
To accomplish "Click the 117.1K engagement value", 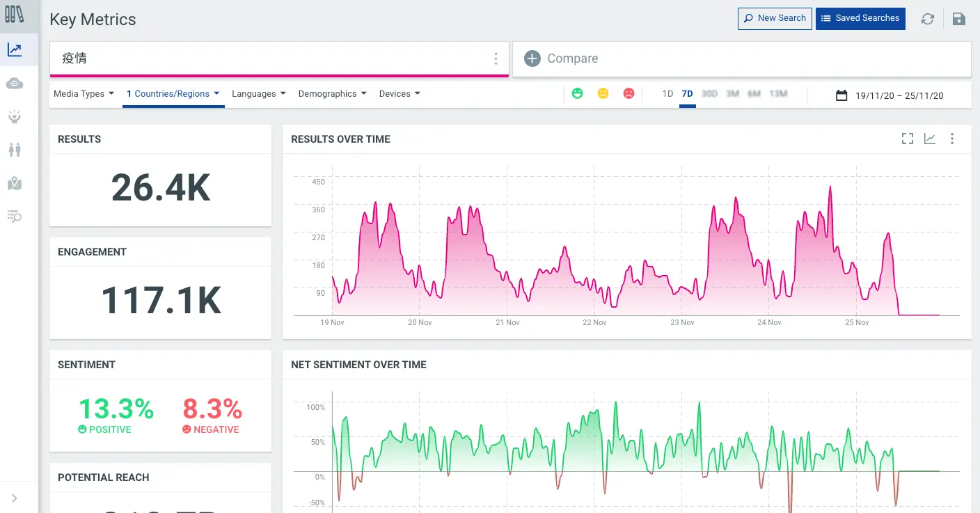I will tap(161, 300).
